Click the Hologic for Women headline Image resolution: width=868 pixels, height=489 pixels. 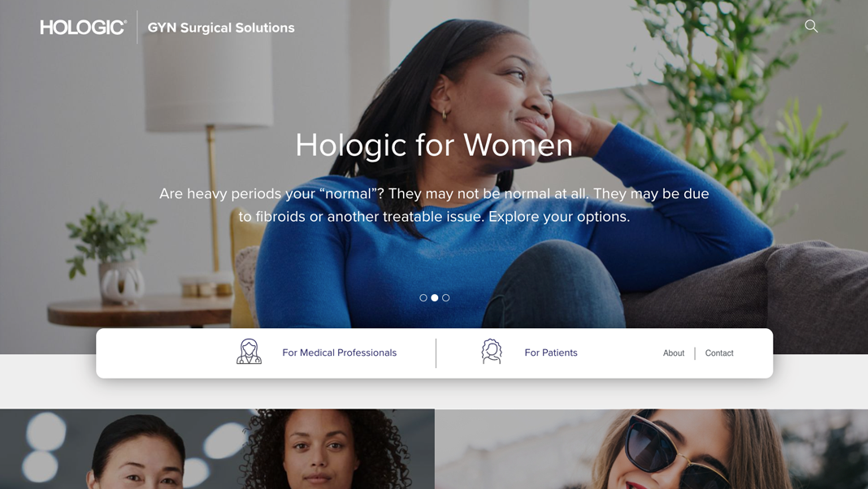[x=434, y=145]
